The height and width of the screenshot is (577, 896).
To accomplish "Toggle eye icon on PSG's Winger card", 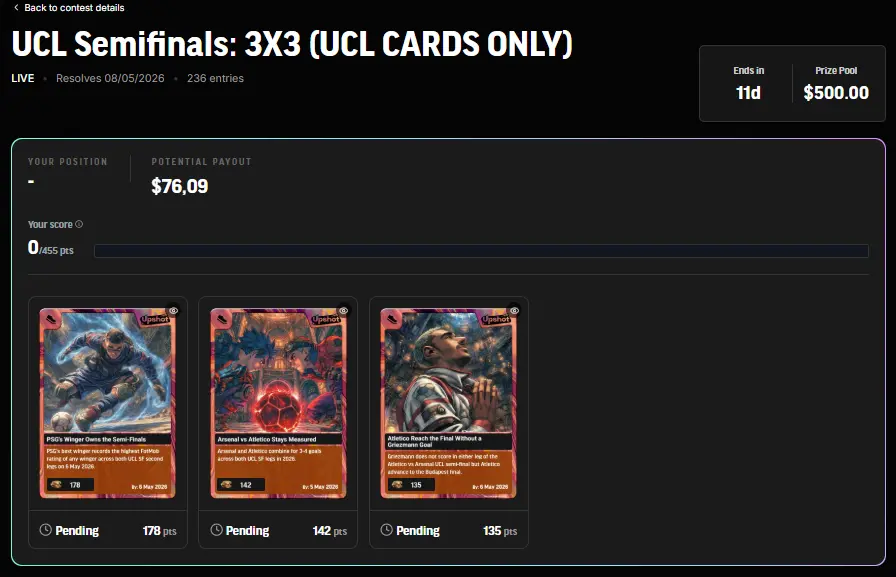I will 173,311.
